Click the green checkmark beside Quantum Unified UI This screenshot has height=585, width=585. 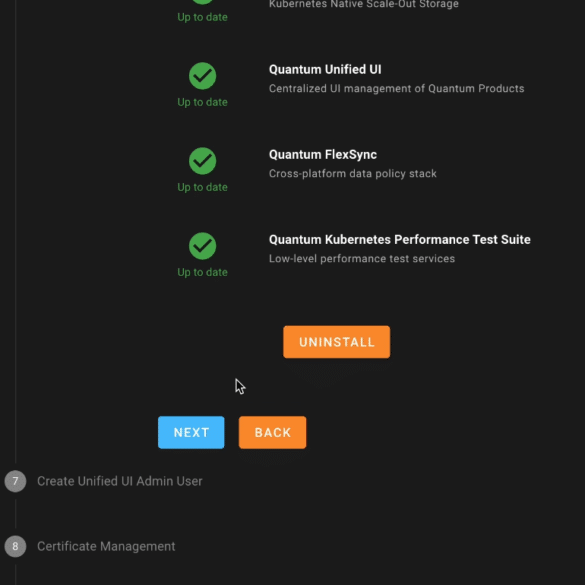pyautogui.click(x=202, y=76)
